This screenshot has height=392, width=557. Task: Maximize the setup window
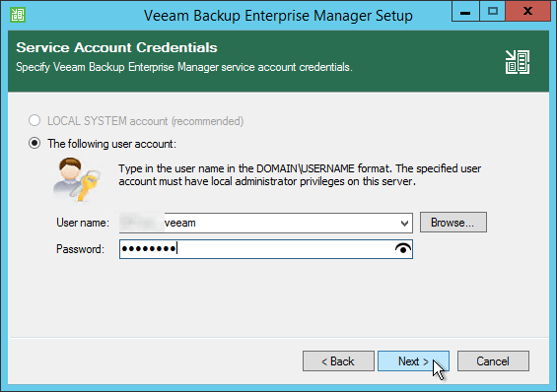[x=493, y=12]
